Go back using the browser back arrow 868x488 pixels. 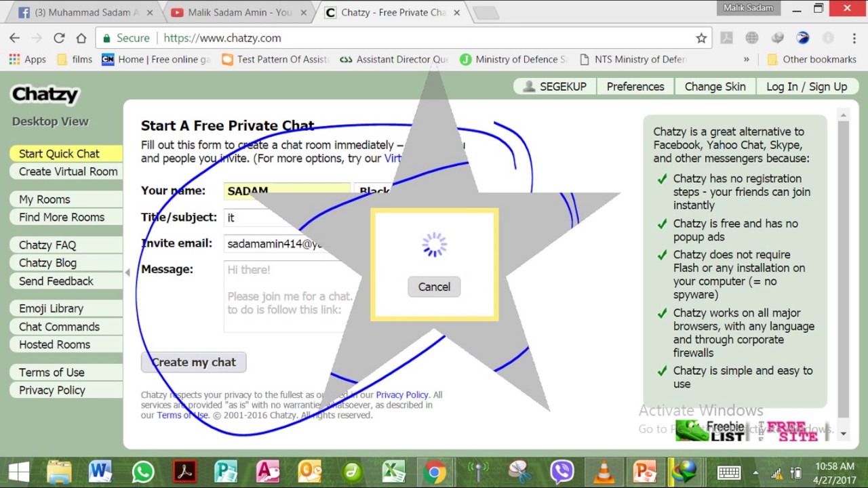14,38
